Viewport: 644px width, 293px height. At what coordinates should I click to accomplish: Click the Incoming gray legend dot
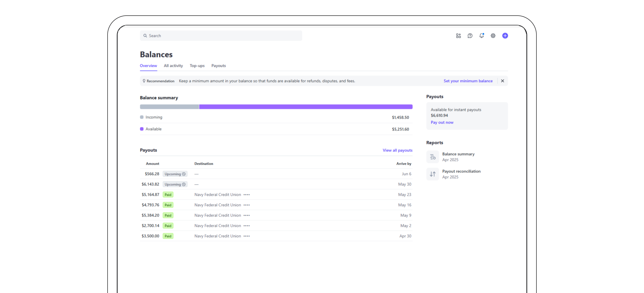coord(142,117)
